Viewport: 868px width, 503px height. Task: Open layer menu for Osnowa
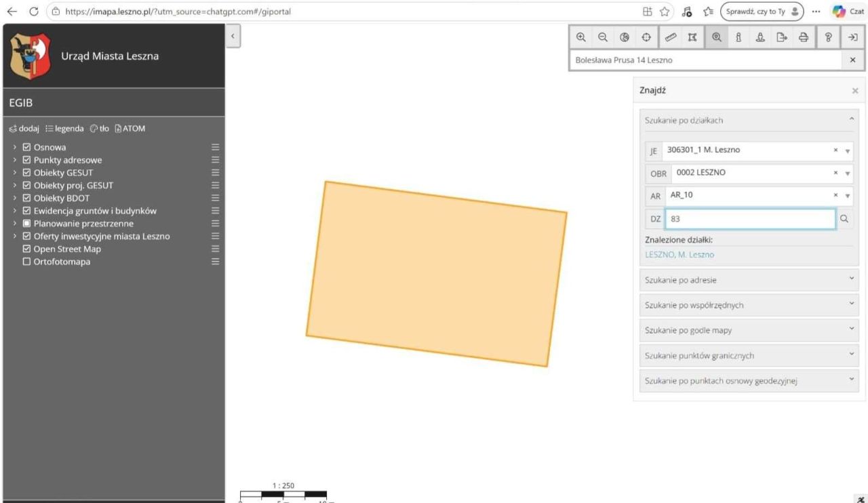216,147
